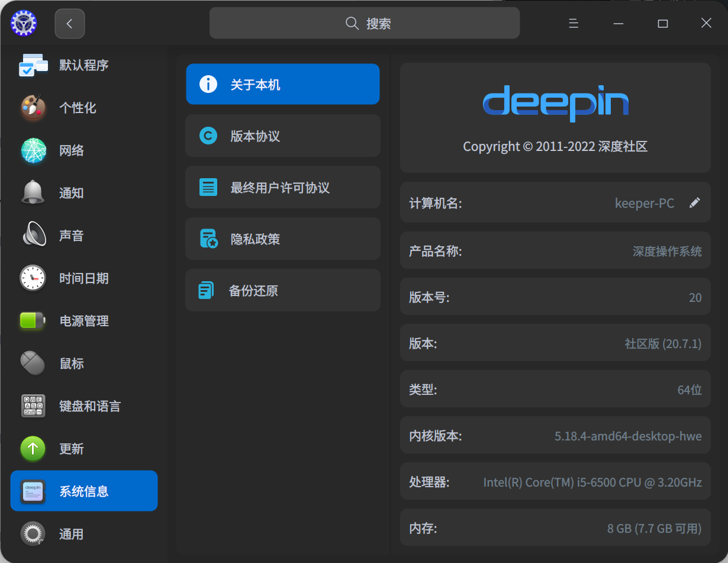
Task: Open the 最终用户许可协议 page
Action: tap(282, 187)
